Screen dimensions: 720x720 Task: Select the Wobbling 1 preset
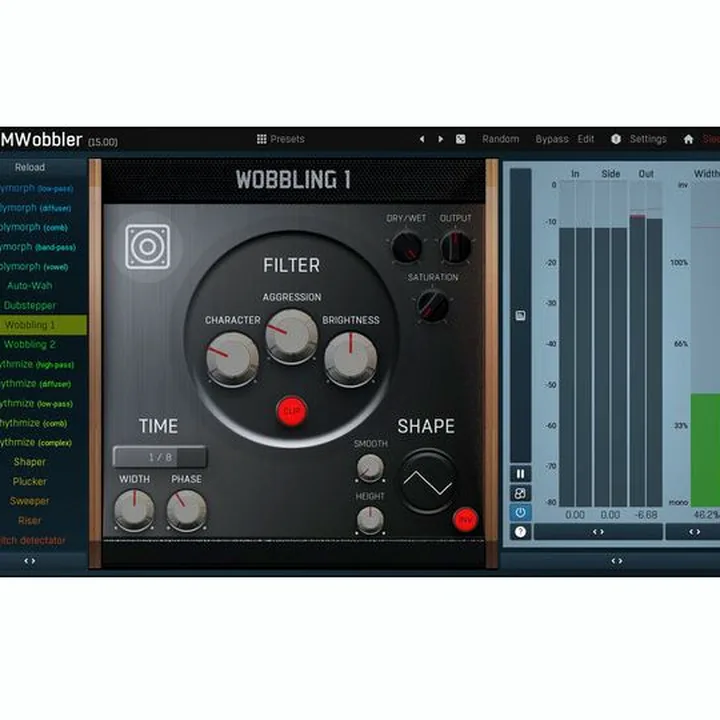coord(43,325)
